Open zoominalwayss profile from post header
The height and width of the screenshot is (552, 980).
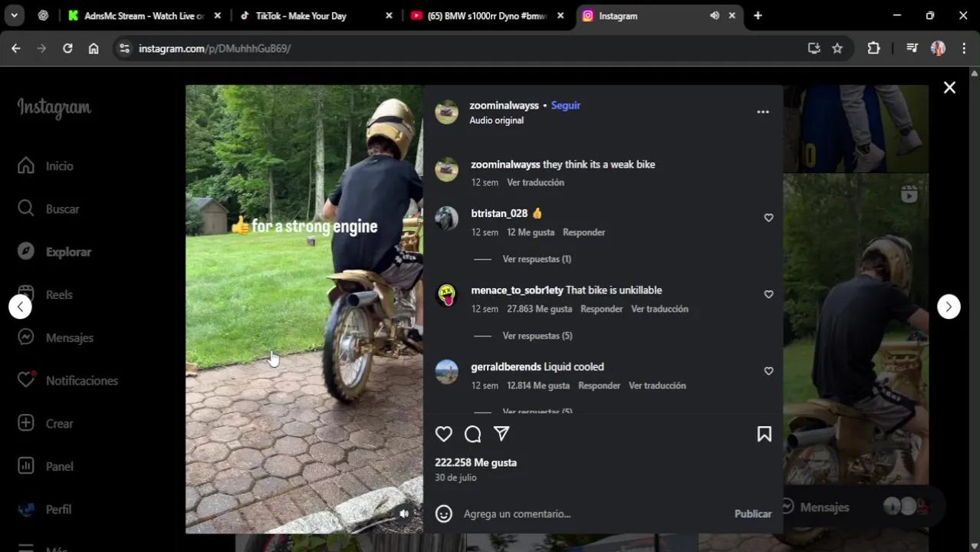click(x=504, y=106)
